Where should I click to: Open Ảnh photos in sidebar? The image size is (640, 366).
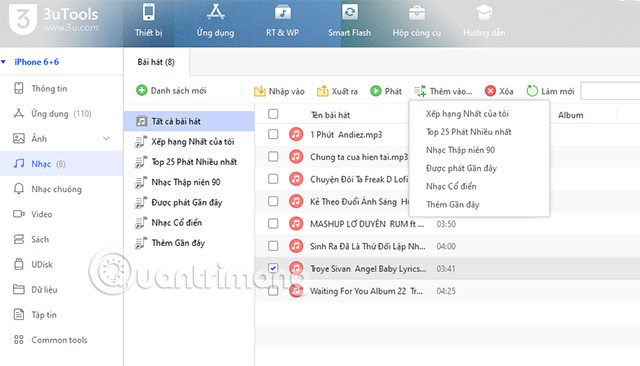pyautogui.click(x=61, y=139)
